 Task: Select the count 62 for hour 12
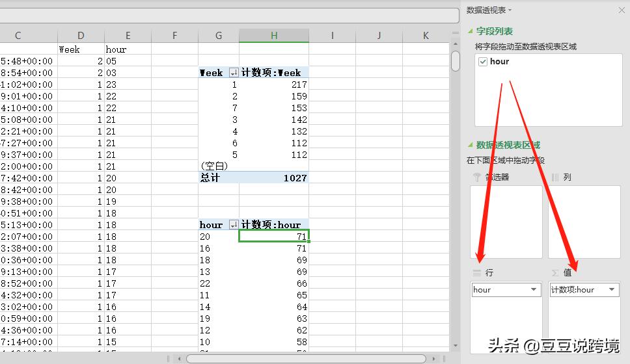[274, 330]
